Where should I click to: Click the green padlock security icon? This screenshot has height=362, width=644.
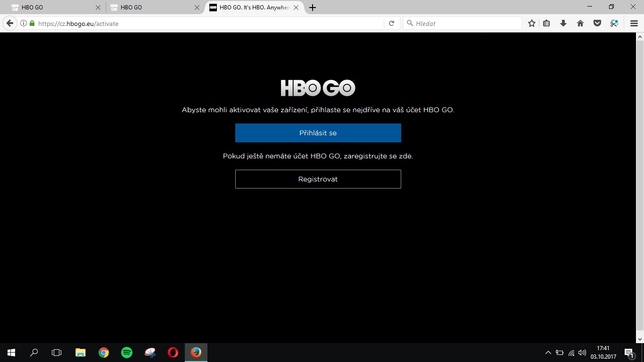click(x=32, y=23)
